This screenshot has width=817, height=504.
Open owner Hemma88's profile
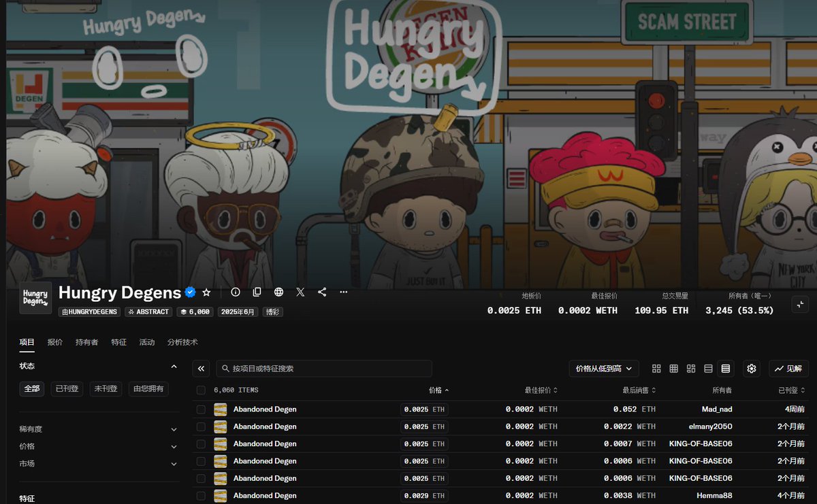coord(714,496)
